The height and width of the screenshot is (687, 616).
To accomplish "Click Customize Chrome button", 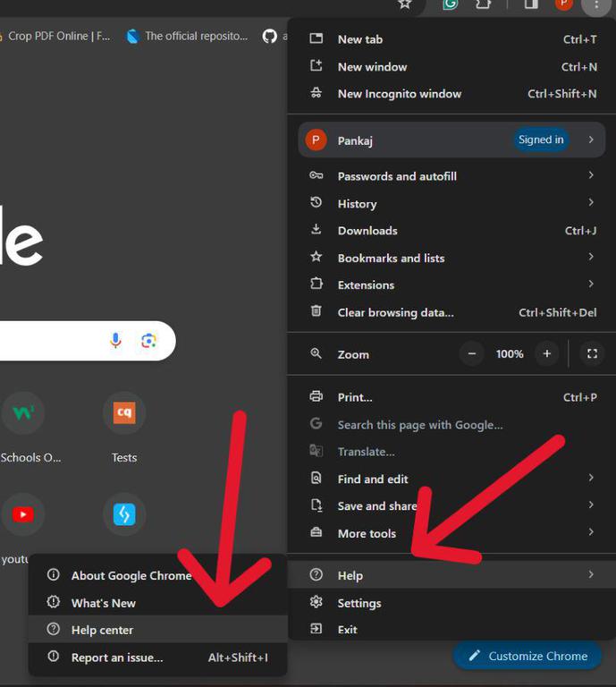I will tap(527, 656).
